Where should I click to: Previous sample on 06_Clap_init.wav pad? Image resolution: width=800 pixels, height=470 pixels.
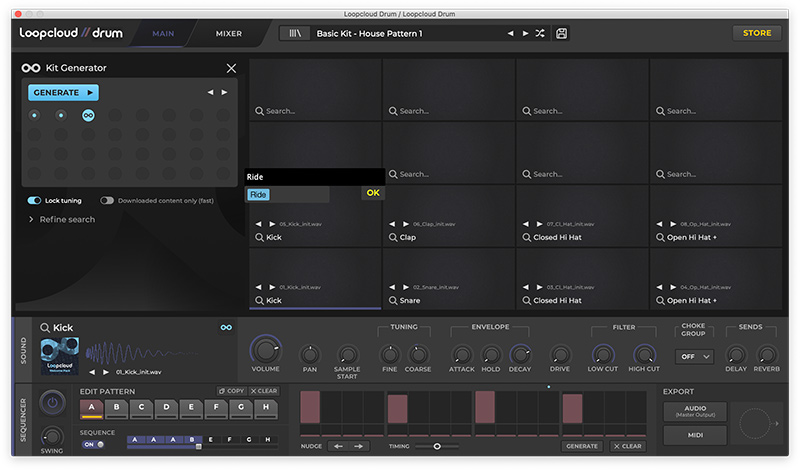click(x=392, y=224)
